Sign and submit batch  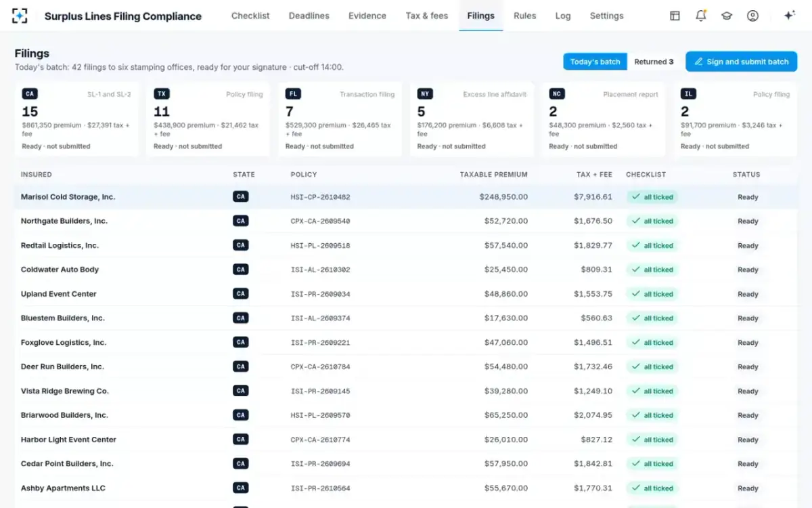point(741,62)
